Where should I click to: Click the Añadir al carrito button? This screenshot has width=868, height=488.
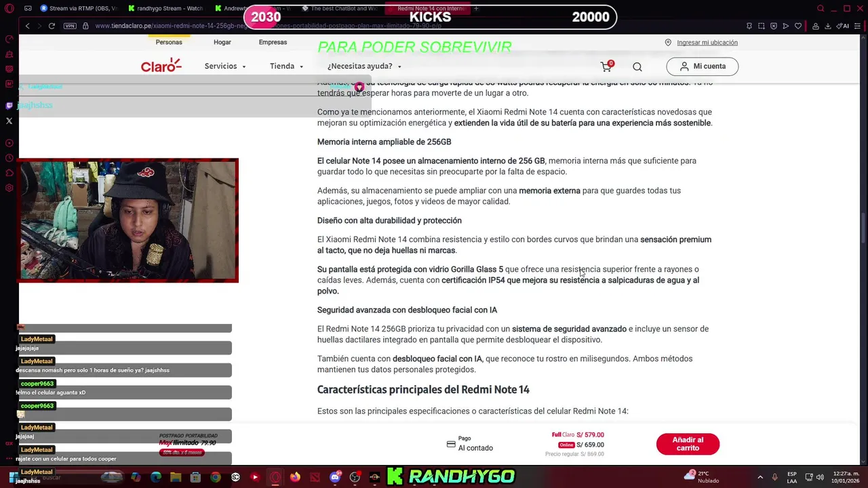(x=688, y=444)
